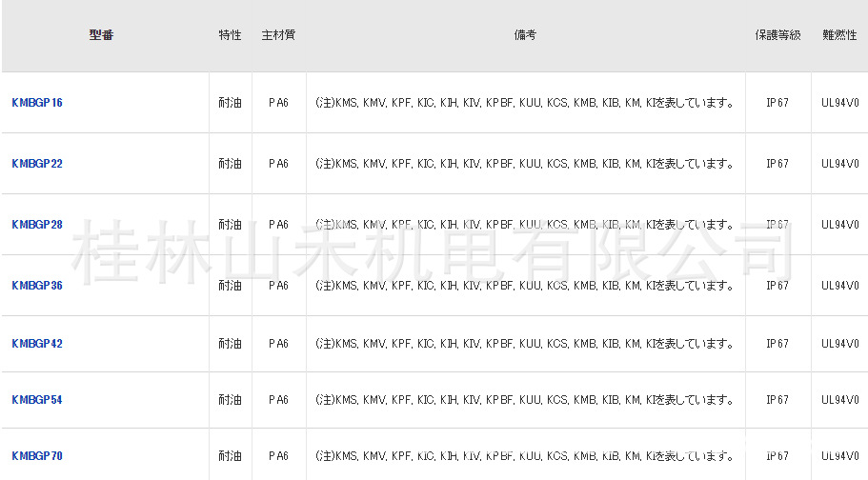
Task: Click the UL94V0 cell in the KMBGP22 row
Action: pyautogui.click(x=839, y=164)
